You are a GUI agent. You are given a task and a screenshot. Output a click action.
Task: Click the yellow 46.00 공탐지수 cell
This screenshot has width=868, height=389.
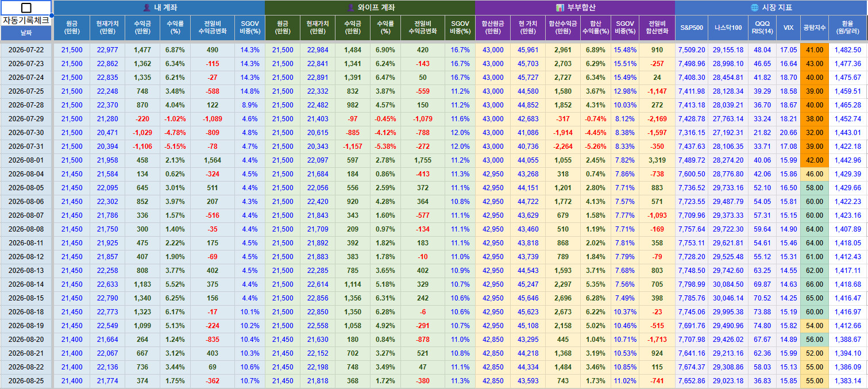pyautogui.click(x=814, y=174)
